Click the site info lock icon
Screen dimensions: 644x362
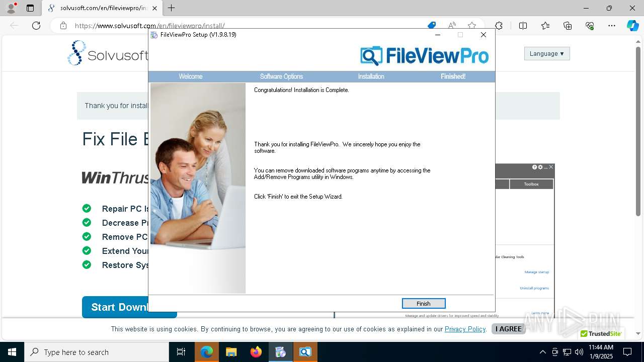[63, 26]
